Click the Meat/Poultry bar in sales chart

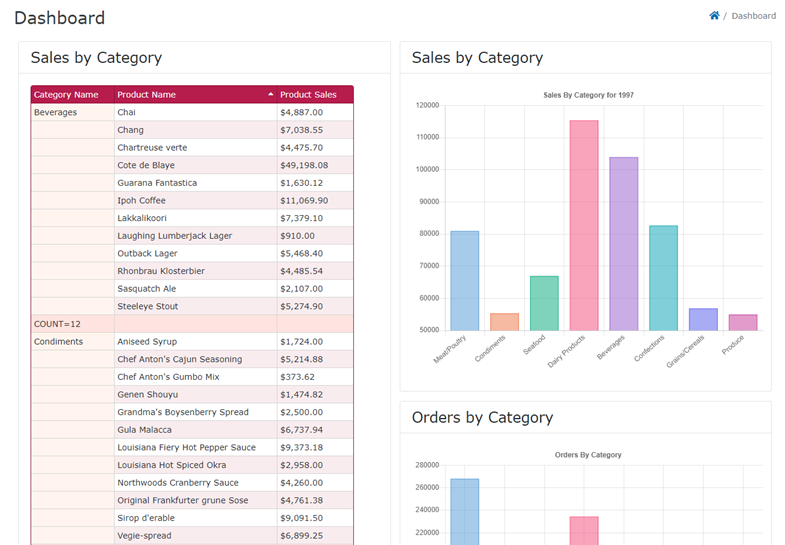point(464,280)
